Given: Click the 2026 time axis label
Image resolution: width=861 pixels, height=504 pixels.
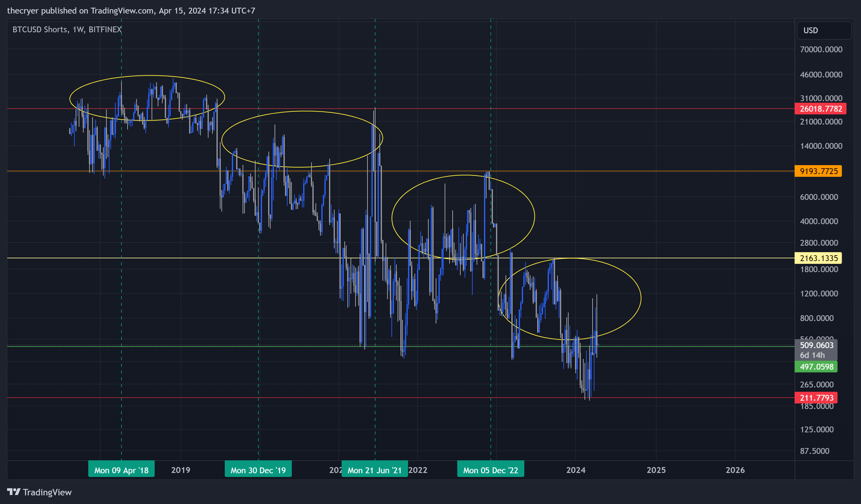Looking at the screenshot, I should 735,470.
